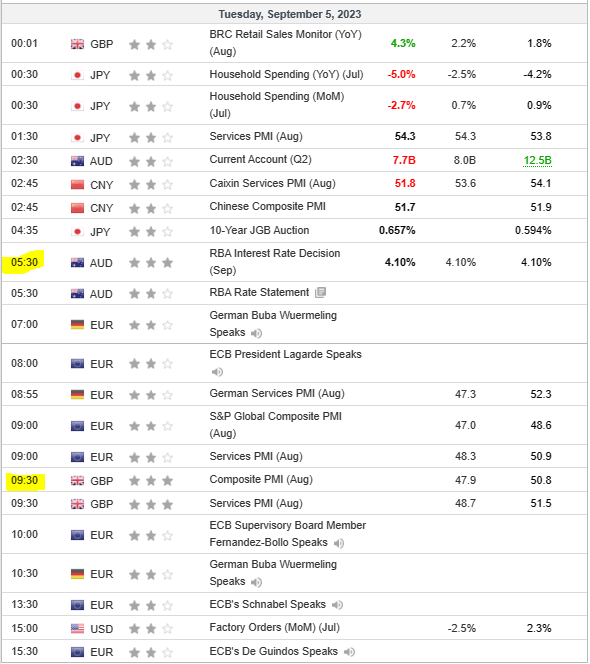Open German Services PMI (Aug) event
The width and height of the screenshot is (590, 664).
[277, 393]
